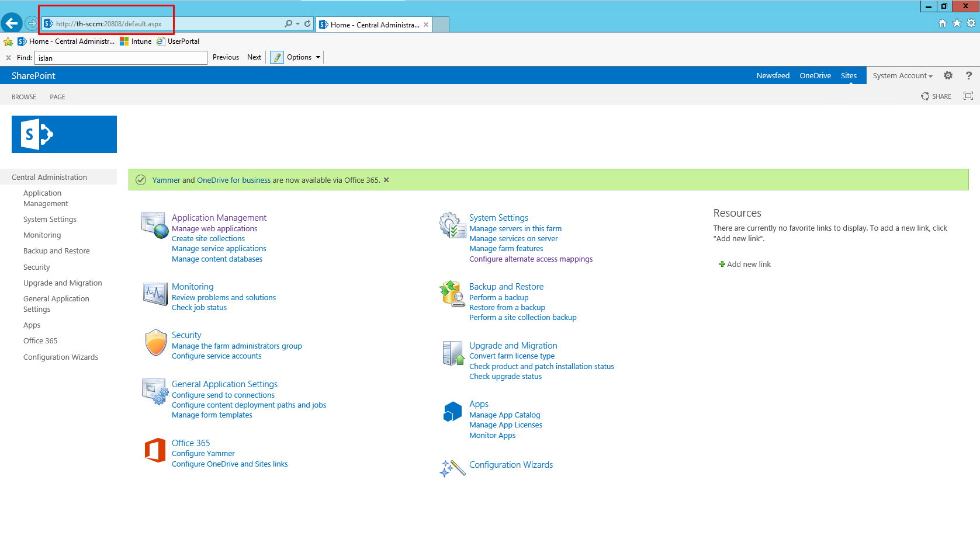Click the Focus on Content icon

tap(968, 96)
